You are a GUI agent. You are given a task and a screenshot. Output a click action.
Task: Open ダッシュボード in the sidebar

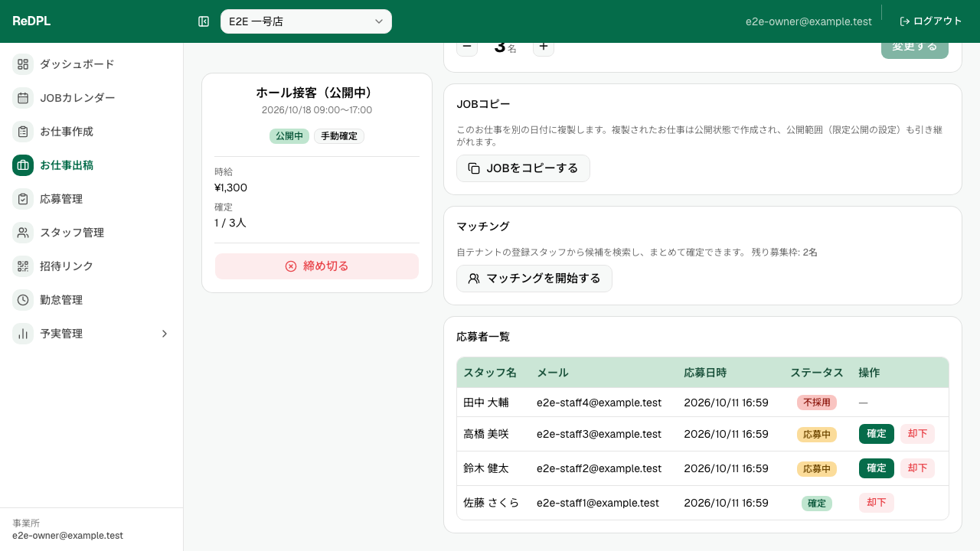click(x=92, y=64)
